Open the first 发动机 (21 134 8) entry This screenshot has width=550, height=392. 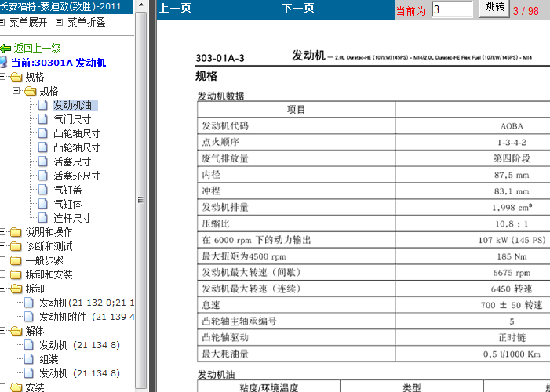(x=79, y=345)
